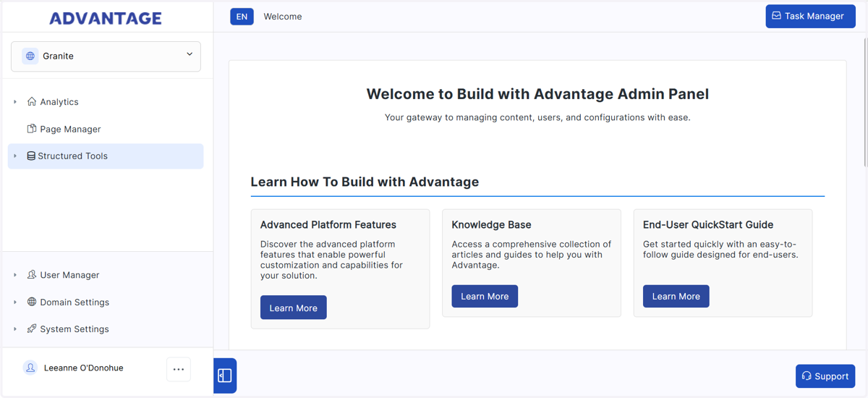The height and width of the screenshot is (398, 868).
Task: Click Learn More under Knowledge Base
Action: pos(485,296)
